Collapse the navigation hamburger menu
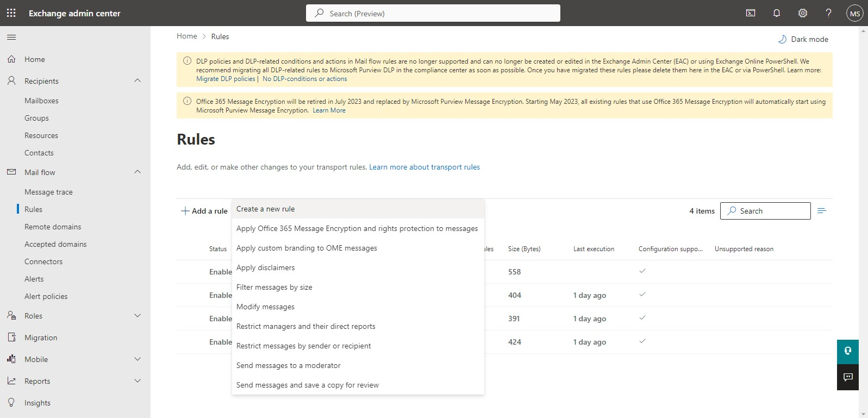Viewport: 868px width, 418px height. pos(11,37)
